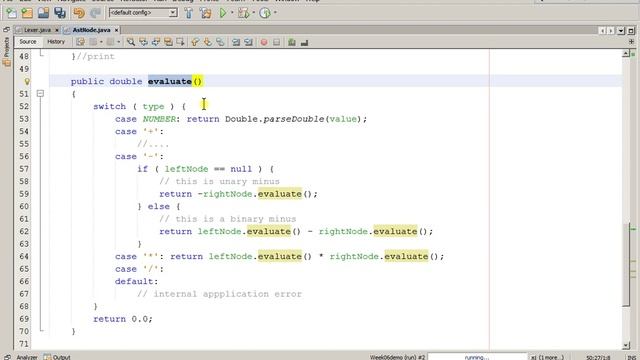Screen dimensions: 640x360
Task: Click the INS insert mode indicator
Action: point(631,357)
